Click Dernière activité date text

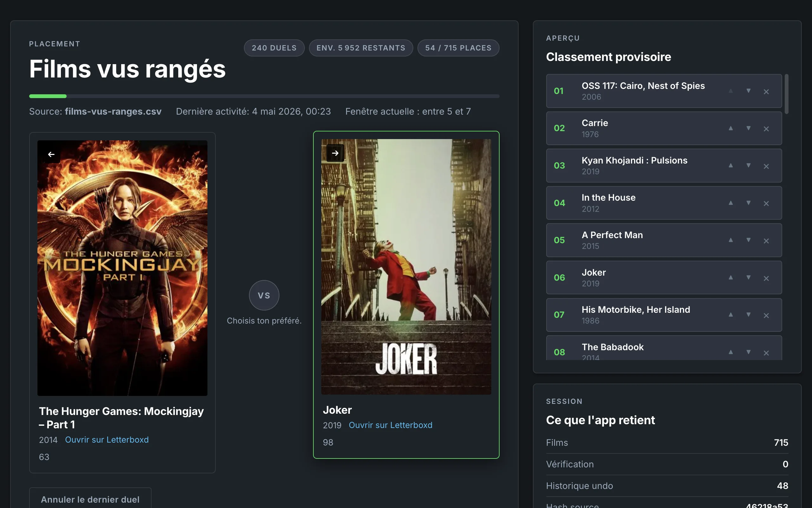tap(253, 111)
